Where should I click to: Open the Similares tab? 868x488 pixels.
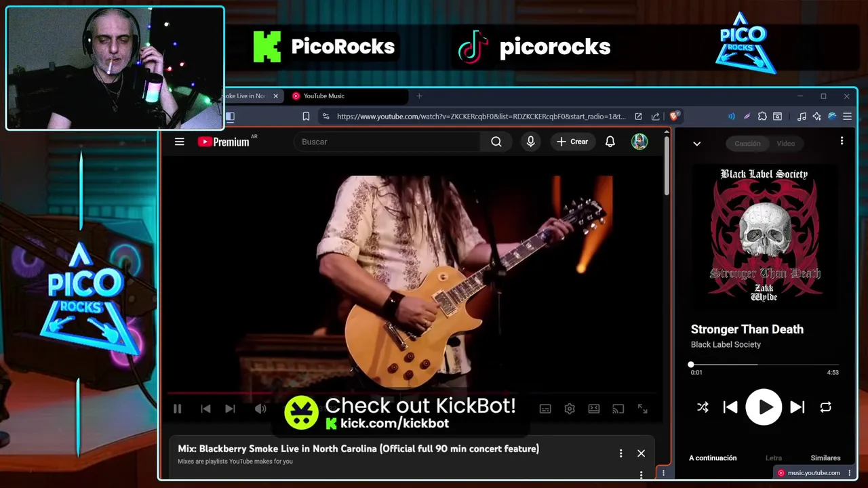point(825,458)
